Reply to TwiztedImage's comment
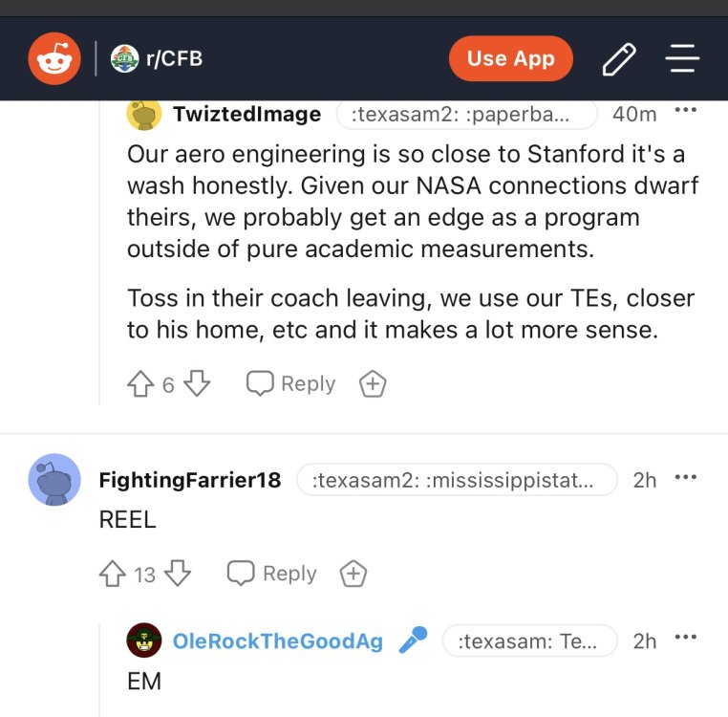The height and width of the screenshot is (717, 728). point(291,384)
